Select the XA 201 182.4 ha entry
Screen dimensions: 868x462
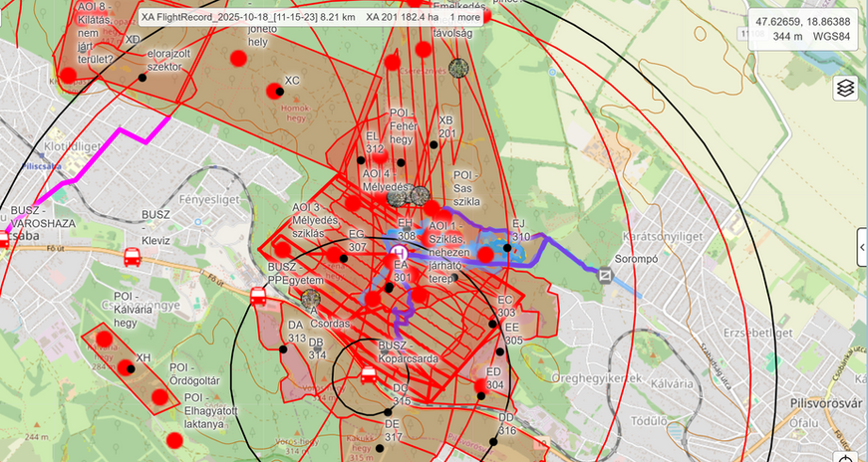[402, 17]
